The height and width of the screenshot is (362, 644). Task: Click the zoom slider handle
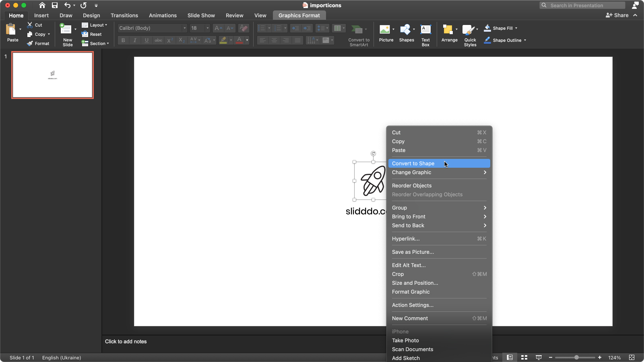pyautogui.click(x=576, y=357)
